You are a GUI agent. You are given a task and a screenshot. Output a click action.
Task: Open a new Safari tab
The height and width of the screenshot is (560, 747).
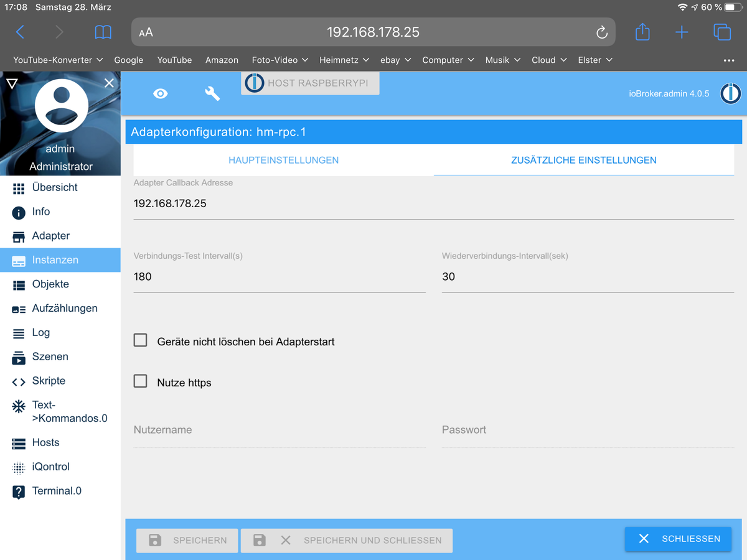(x=682, y=32)
